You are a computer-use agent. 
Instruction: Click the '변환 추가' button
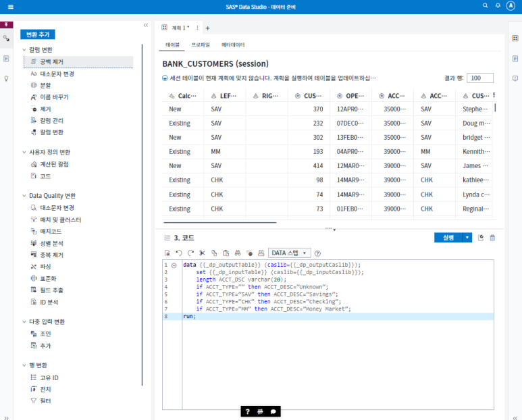tap(38, 34)
